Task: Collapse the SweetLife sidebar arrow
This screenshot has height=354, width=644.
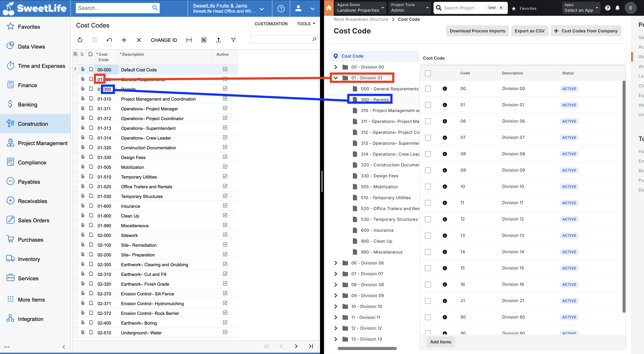Action: click(64, 347)
